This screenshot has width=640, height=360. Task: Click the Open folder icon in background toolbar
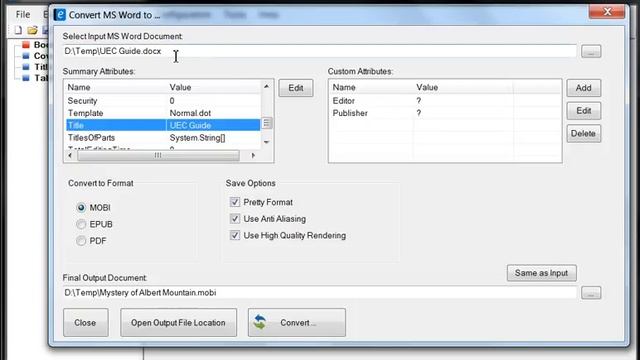pos(32,30)
